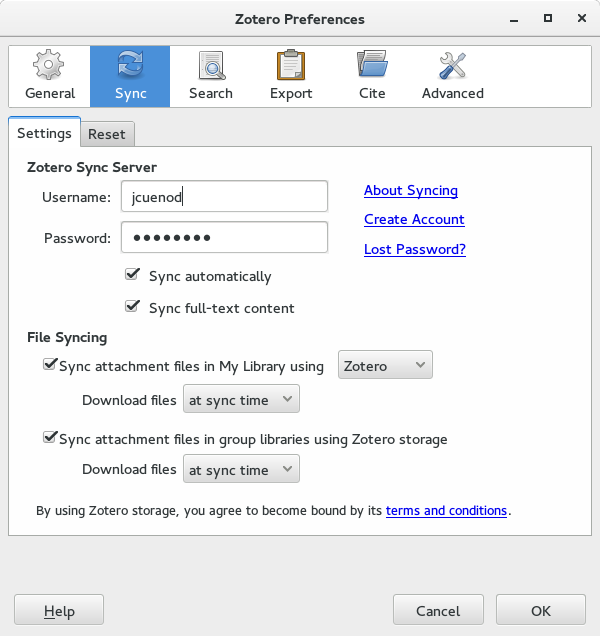The height and width of the screenshot is (636, 600).
Task: Select the Sync preferences pane
Action: 130,76
